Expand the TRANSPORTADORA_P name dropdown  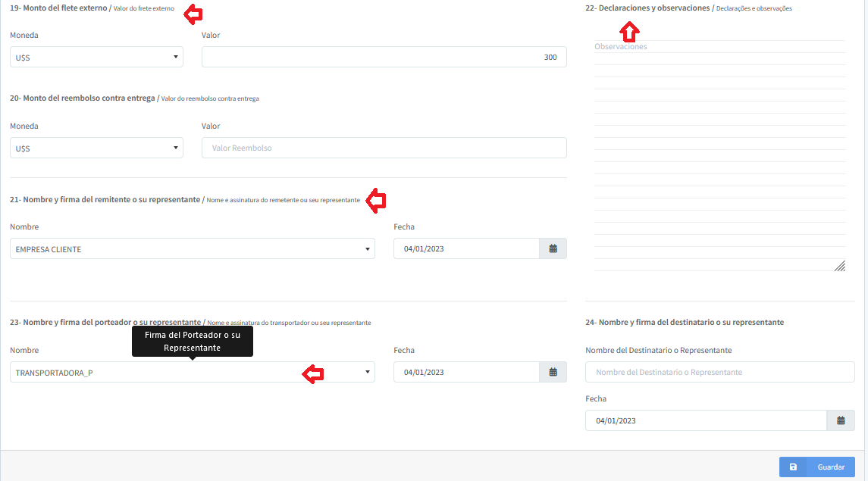tap(193, 372)
